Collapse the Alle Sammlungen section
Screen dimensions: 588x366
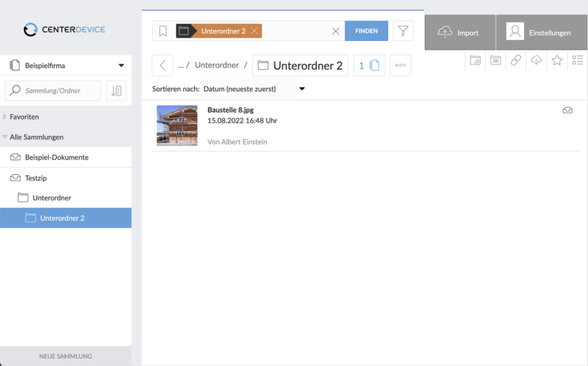click(6, 137)
